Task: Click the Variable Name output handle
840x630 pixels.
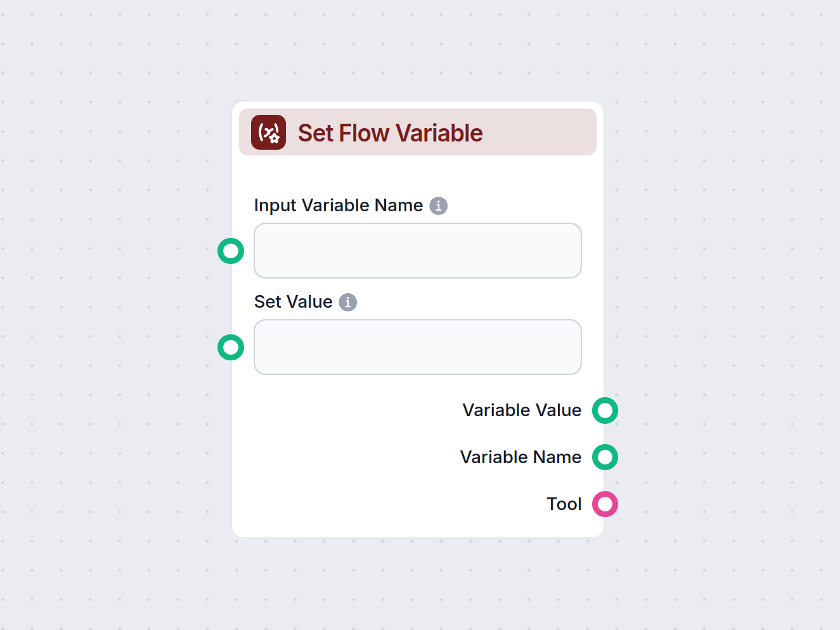Action: click(605, 457)
